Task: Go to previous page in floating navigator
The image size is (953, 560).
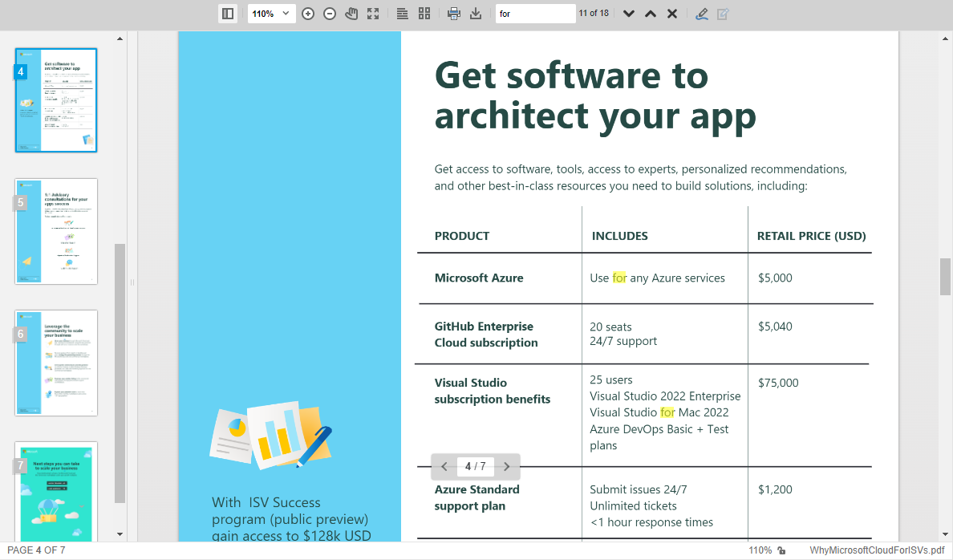Action: click(444, 466)
